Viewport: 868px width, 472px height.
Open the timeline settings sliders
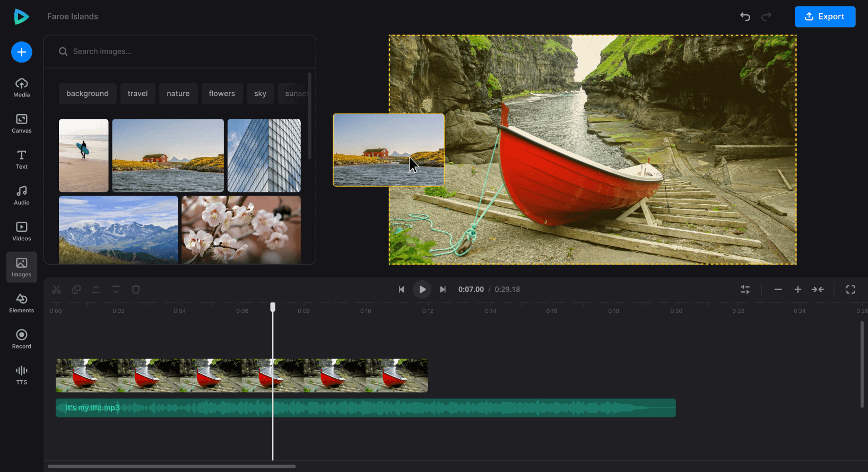(x=745, y=290)
